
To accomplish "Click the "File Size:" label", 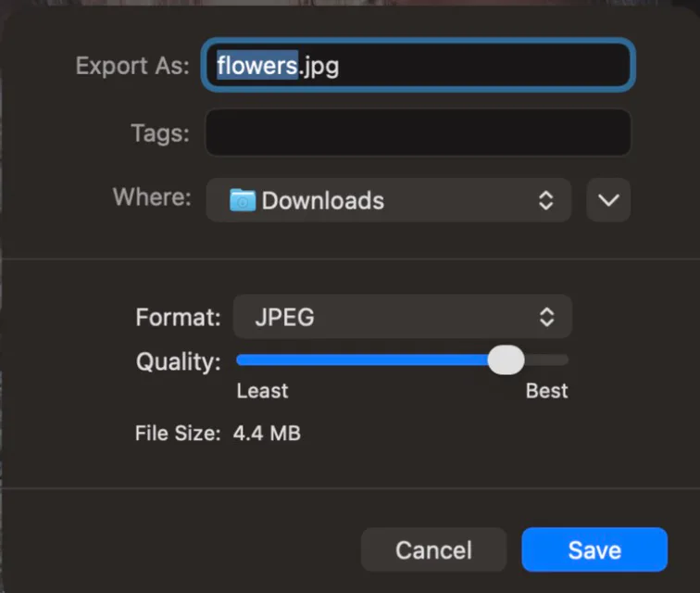I will (x=178, y=433).
